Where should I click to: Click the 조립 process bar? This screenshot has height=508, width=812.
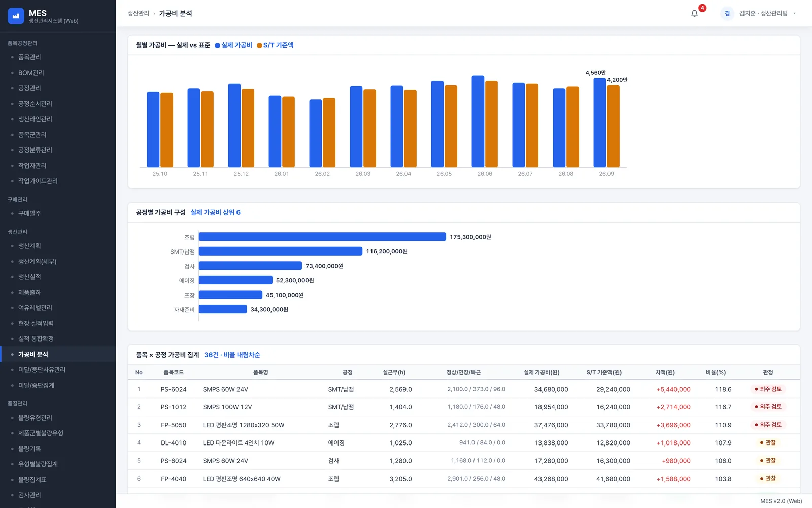[322, 237]
